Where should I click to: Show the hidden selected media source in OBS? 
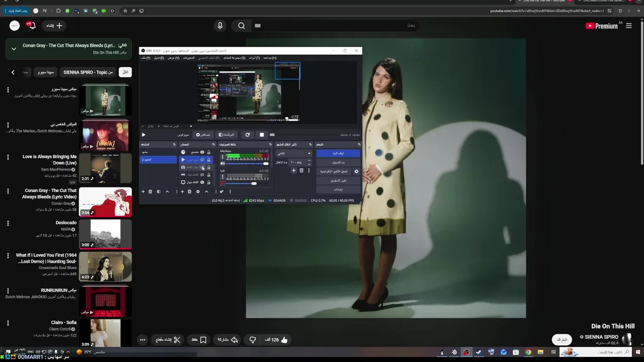(x=202, y=159)
